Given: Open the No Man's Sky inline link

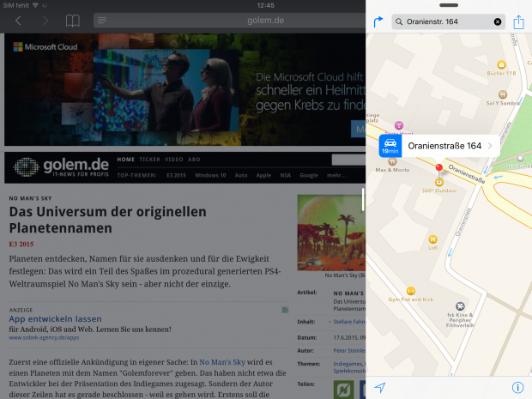Looking at the screenshot, I should point(222,362).
